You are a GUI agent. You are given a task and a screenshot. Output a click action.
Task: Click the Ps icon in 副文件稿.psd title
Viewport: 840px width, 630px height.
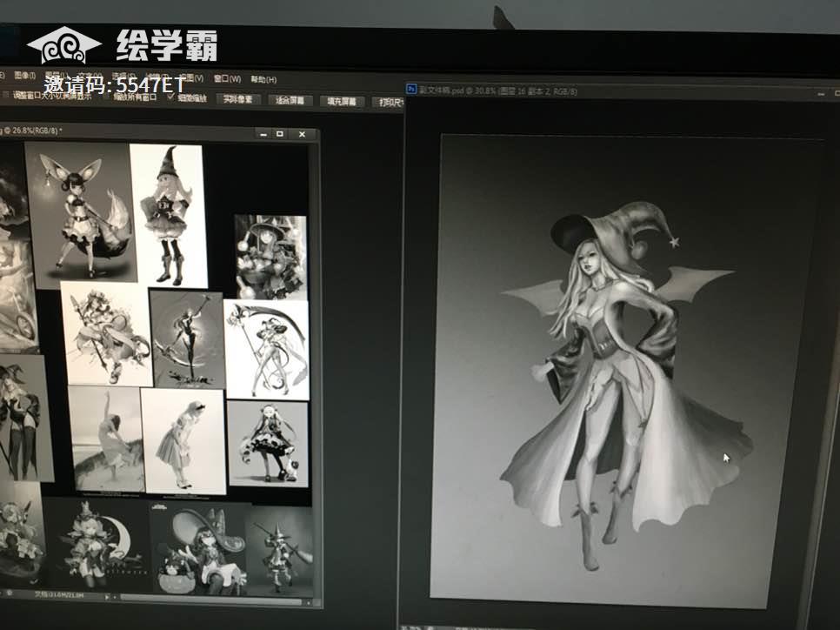pos(411,89)
